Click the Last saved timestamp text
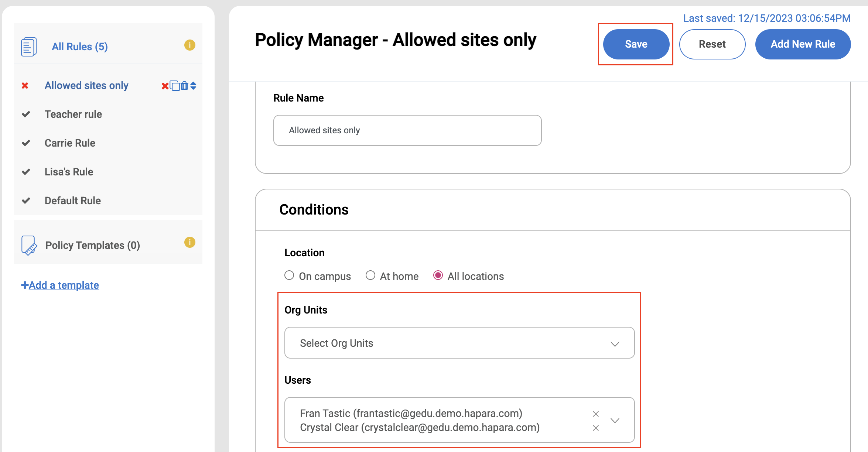The width and height of the screenshot is (868, 452). 767,18
